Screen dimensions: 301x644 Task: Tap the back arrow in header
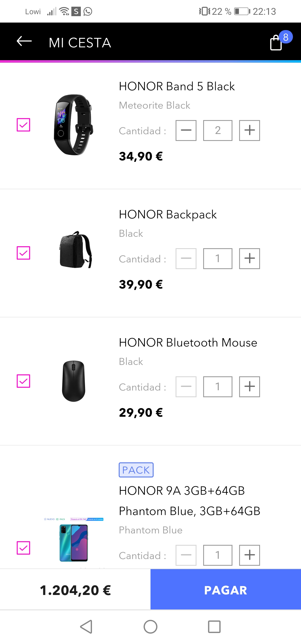[x=24, y=42]
